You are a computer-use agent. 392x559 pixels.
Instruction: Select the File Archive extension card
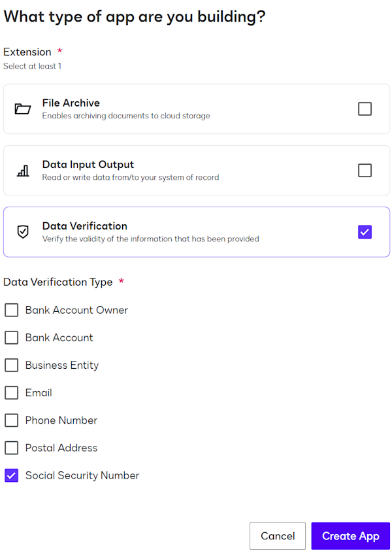click(x=196, y=109)
